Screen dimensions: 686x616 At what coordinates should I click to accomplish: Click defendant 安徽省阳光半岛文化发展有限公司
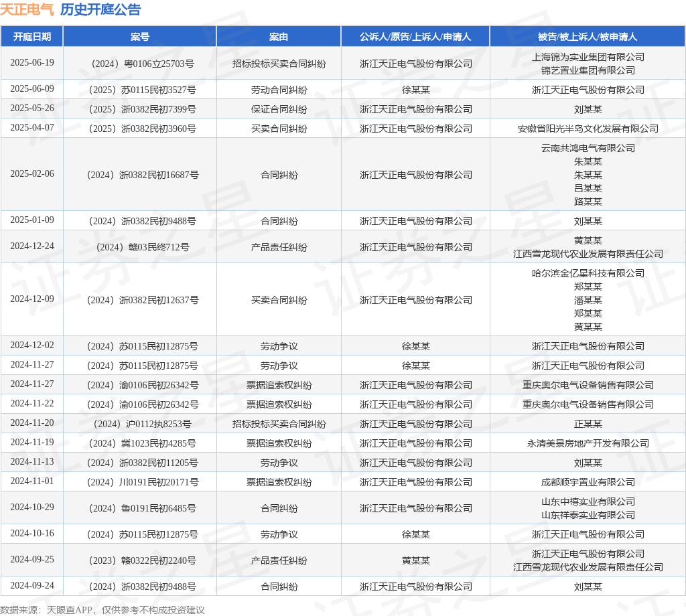point(588,129)
